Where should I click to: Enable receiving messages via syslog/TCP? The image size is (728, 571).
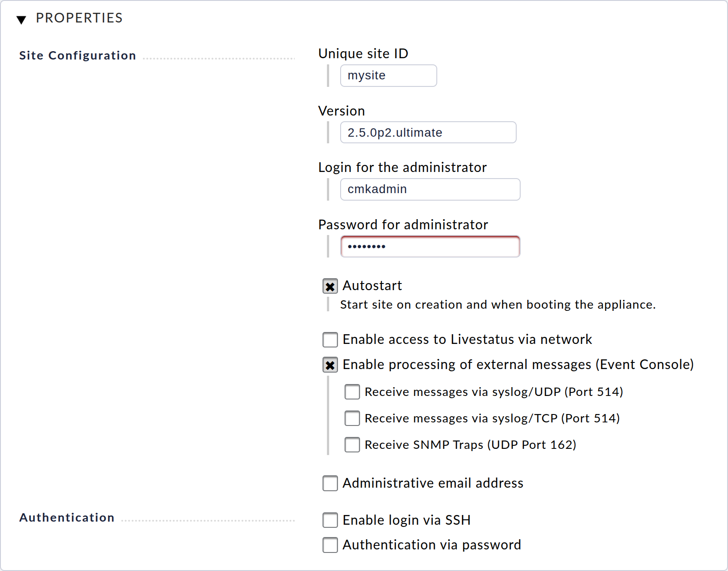pos(352,418)
